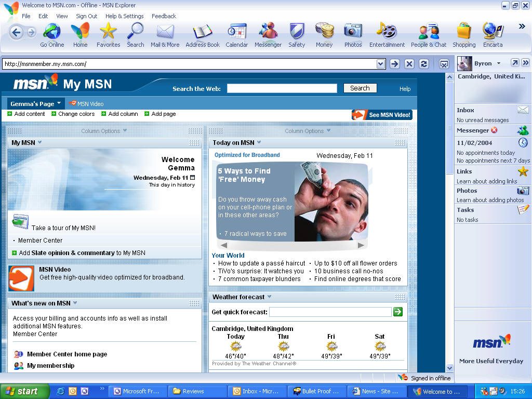This screenshot has width=532, height=399.
Task: Open the File menu
Action: tap(26, 16)
